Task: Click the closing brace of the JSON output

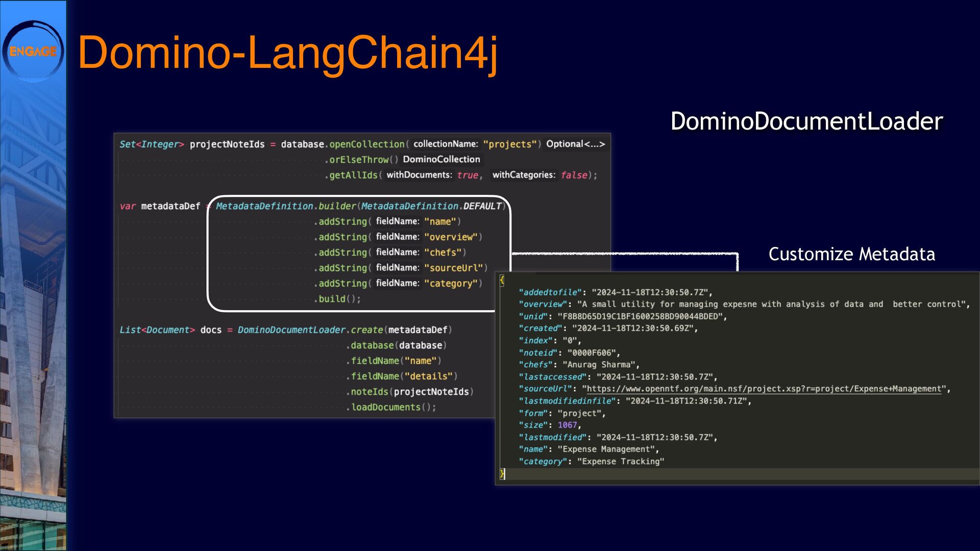Action: (502, 474)
